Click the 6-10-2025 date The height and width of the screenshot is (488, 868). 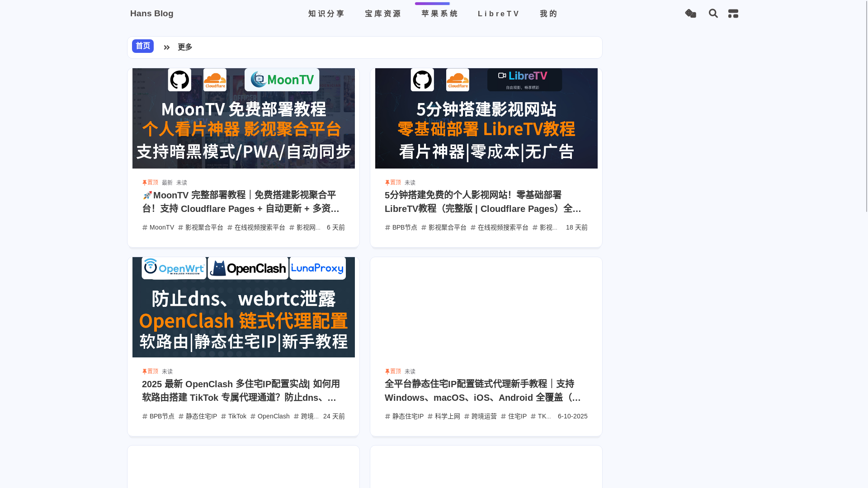573,416
